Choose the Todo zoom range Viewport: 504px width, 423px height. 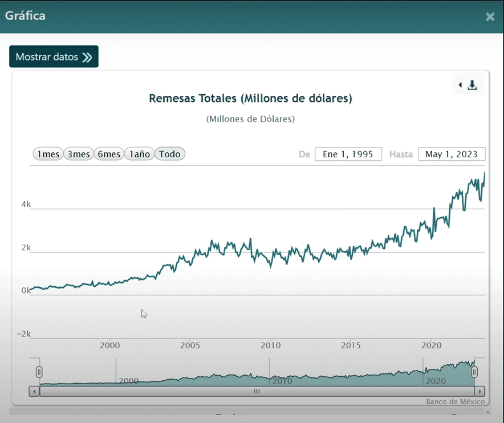(170, 154)
